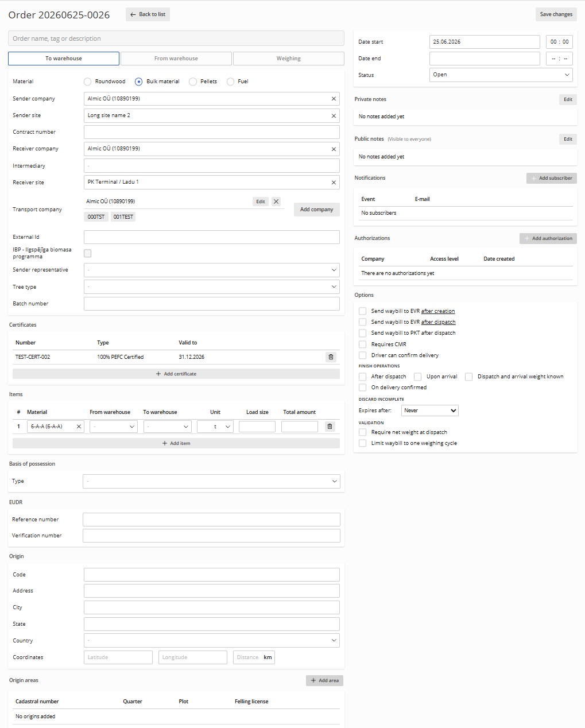This screenshot has width=585, height=728.
Task: Click Add area for origin areas
Action: click(324, 680)
